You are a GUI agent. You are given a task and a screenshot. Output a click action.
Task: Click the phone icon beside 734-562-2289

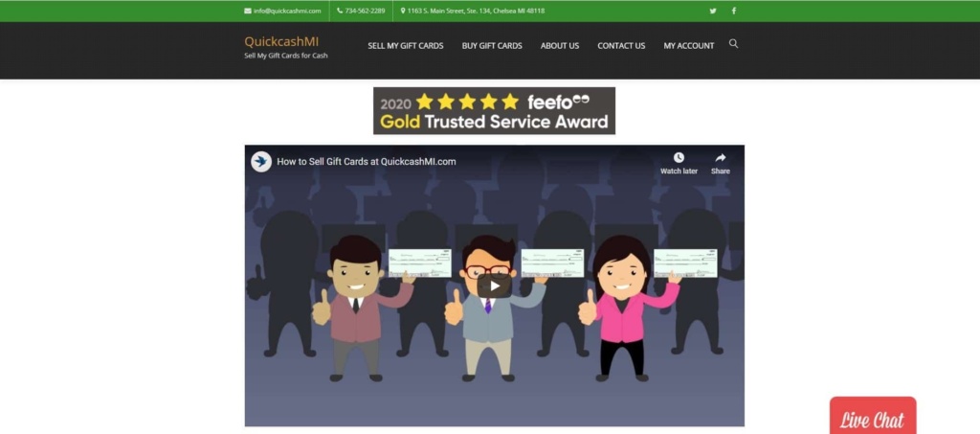pos(340,11)
